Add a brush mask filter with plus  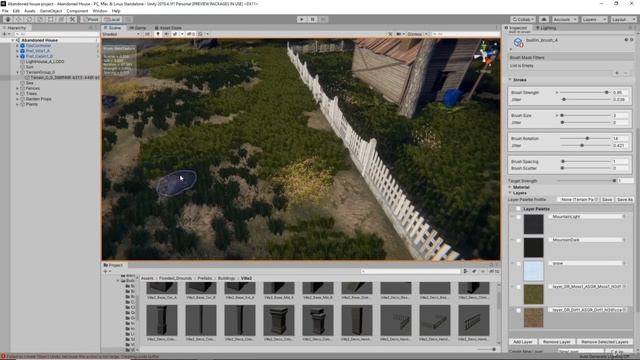tap(617, 73)
